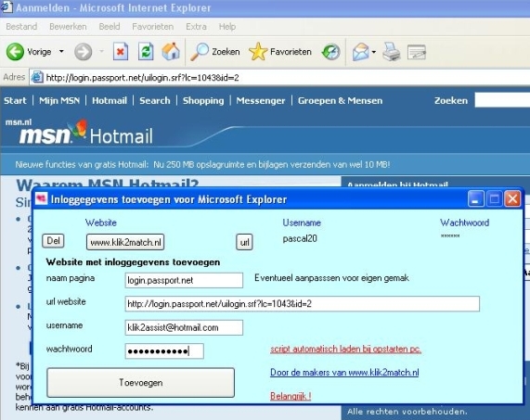Open the Favorieten menu
This screenshot has height=420, width=530.
pyautogui.click(x=153, y=26)
